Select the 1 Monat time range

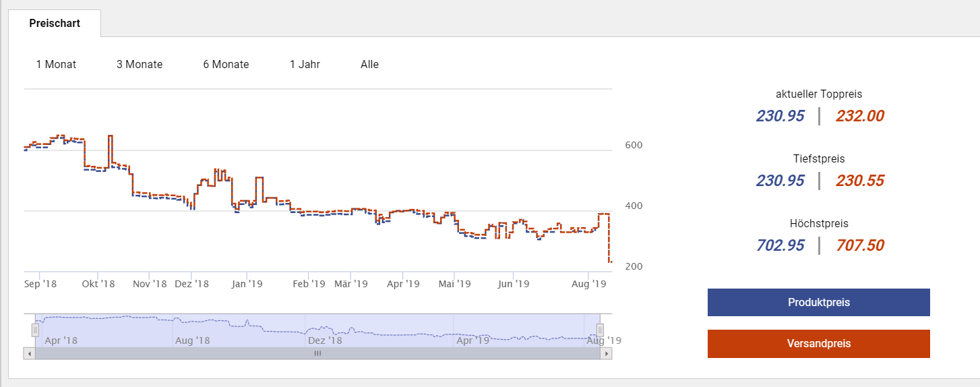pos(56,65)
